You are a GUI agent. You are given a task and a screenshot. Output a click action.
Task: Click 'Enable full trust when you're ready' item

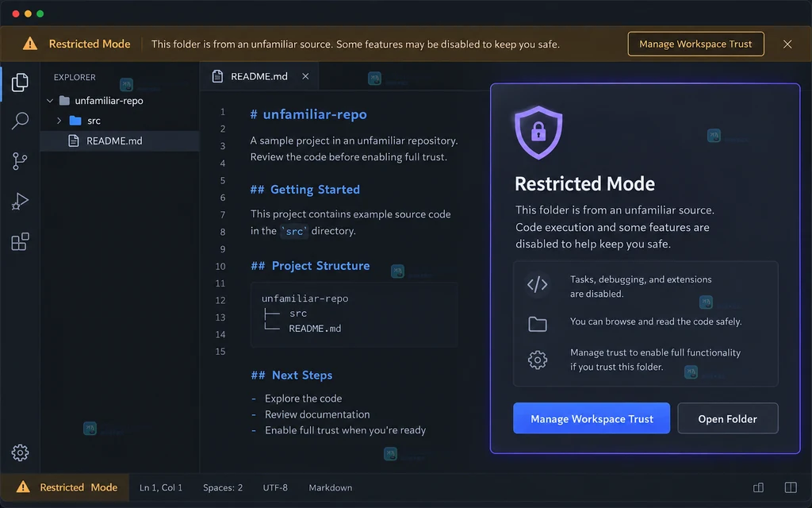point(346,430)
